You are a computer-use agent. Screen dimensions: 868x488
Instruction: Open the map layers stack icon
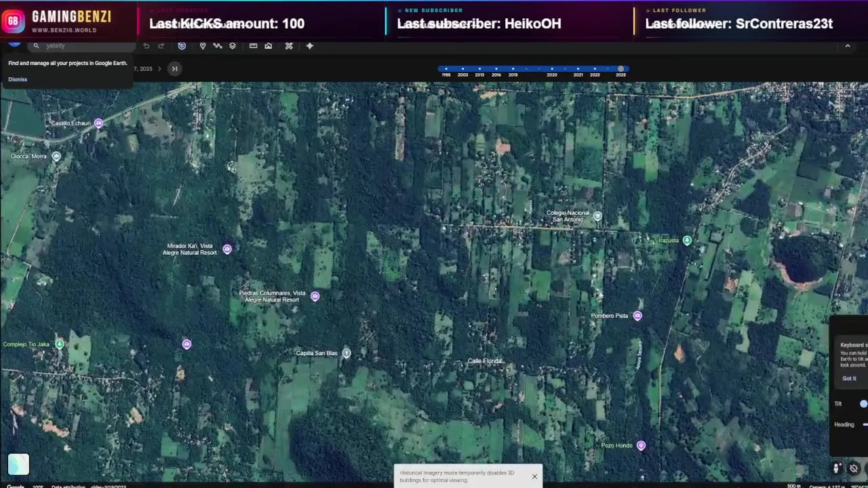233,46
